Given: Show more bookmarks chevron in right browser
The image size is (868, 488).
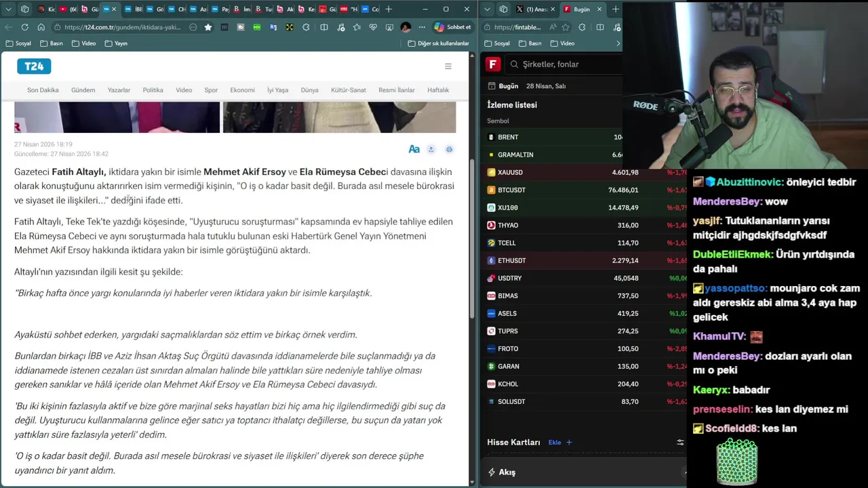Looking at the screenshot, I should pos(618,43).
